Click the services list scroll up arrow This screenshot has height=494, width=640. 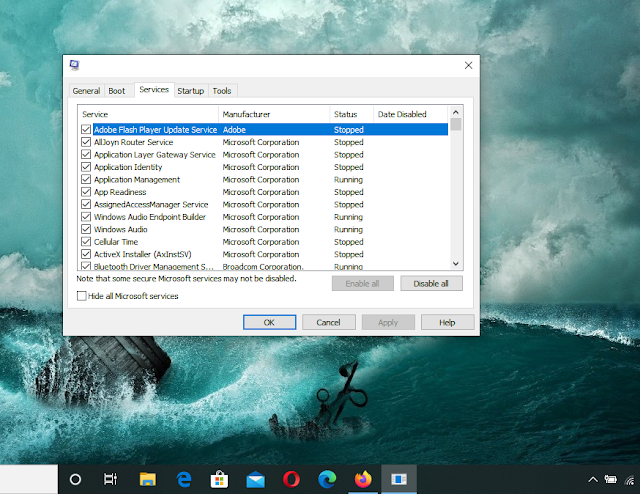456,112
